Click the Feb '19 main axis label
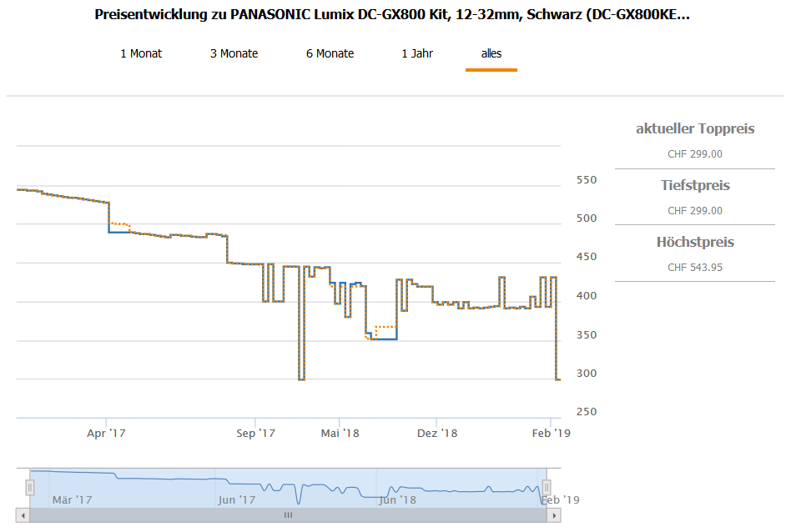 pyautogui.click(x=551, y=434)
